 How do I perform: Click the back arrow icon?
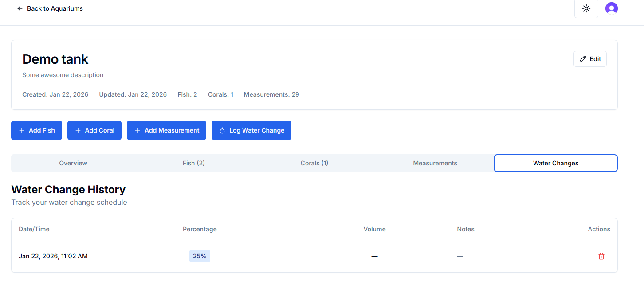point(20,8)
